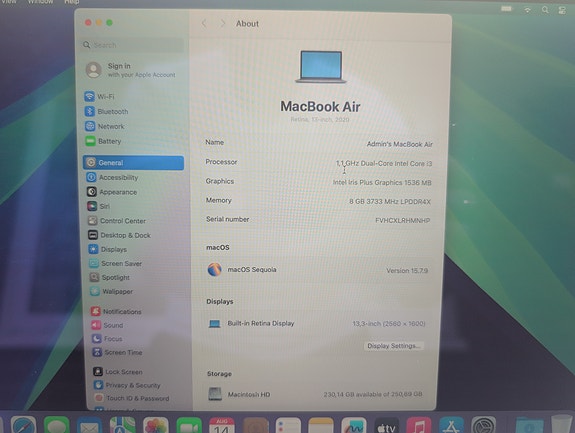Sign in with your Apple Account
This screenshot has width=575, height=433.
131,70
